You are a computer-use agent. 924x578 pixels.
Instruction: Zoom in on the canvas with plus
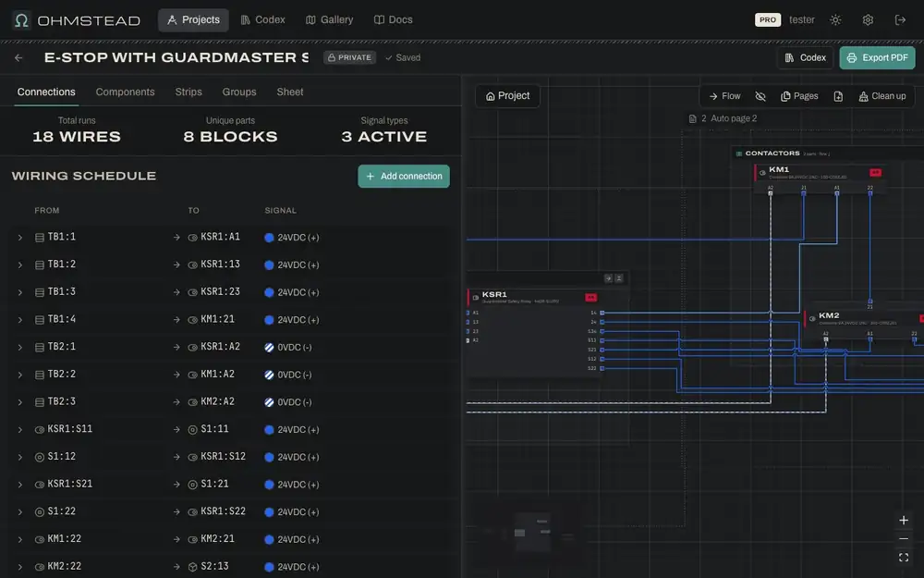coord(904,520)
